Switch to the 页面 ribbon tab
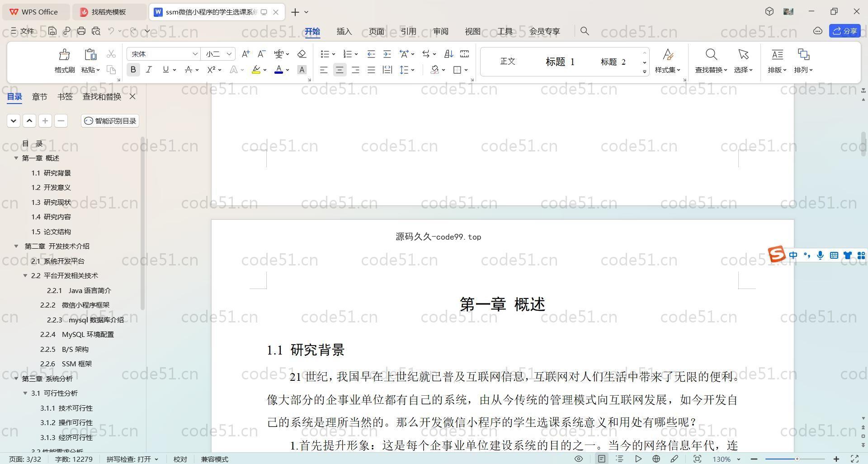This screenshot has width=868, height=464. (x=376, y=31)
